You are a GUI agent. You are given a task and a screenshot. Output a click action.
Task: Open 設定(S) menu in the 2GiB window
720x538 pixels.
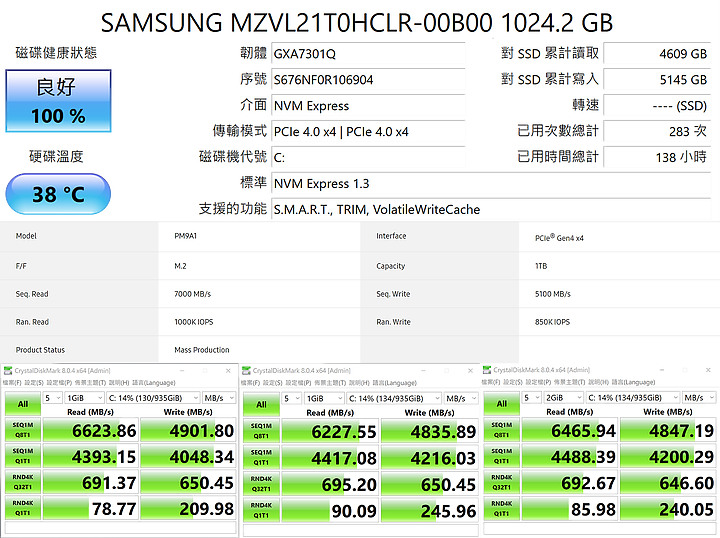pos(513,382)
